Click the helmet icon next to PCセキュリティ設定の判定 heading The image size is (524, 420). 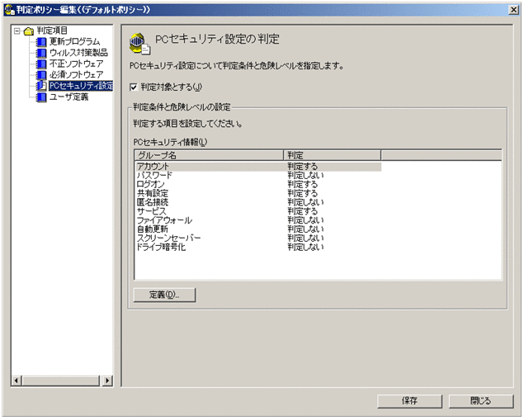pyautogui.click(x=139, y=44)
